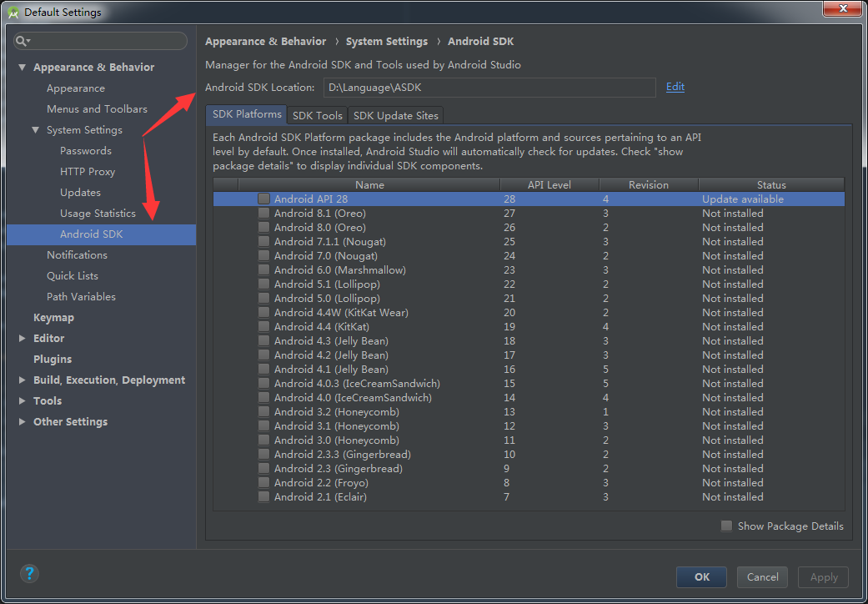This screenshot has width=868, height=604.
Task: Collapse the System Settings tree node
Action: point(36,130)
